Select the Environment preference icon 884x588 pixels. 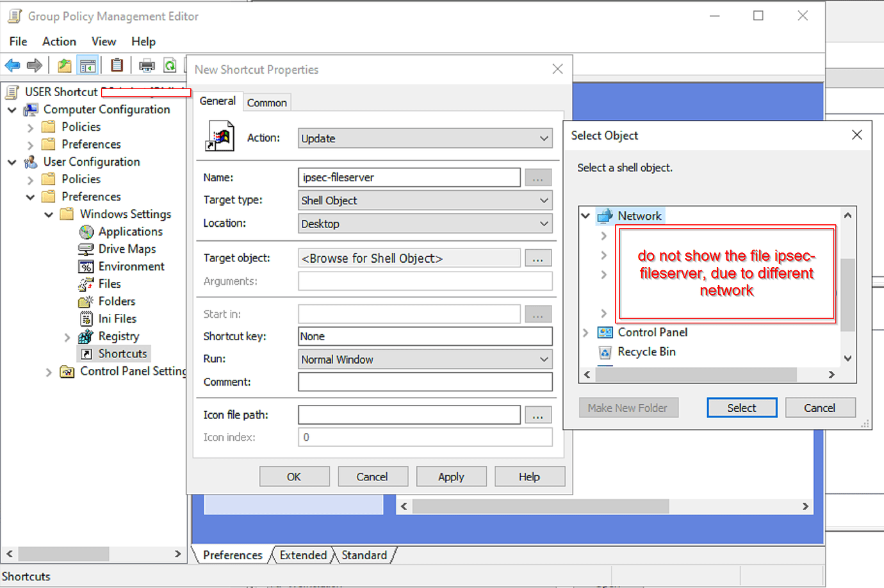[85, 266]
